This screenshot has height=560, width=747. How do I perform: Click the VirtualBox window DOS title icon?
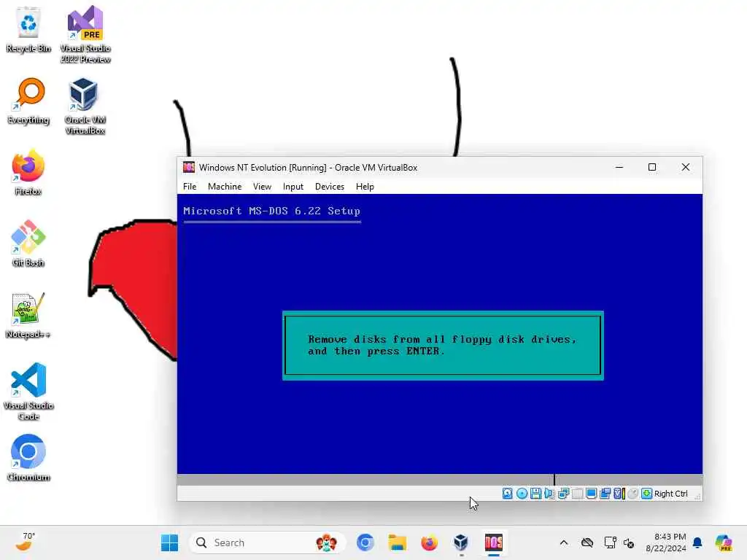tap(189, 167)
